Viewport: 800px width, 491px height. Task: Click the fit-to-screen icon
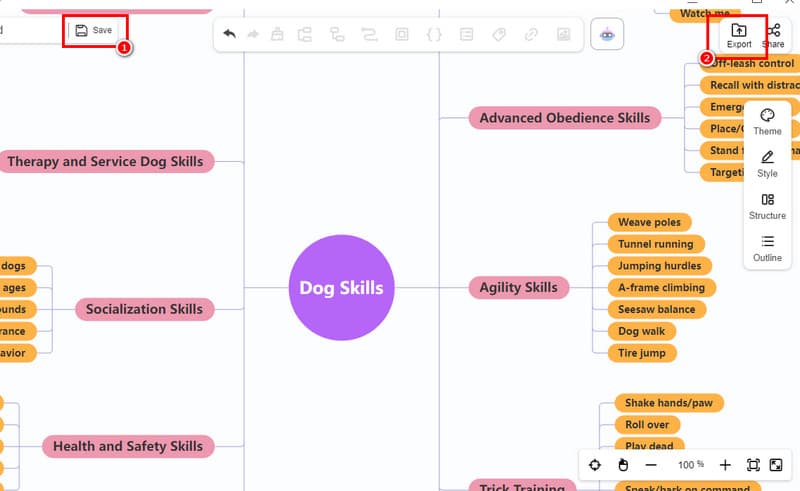[753, 465]
